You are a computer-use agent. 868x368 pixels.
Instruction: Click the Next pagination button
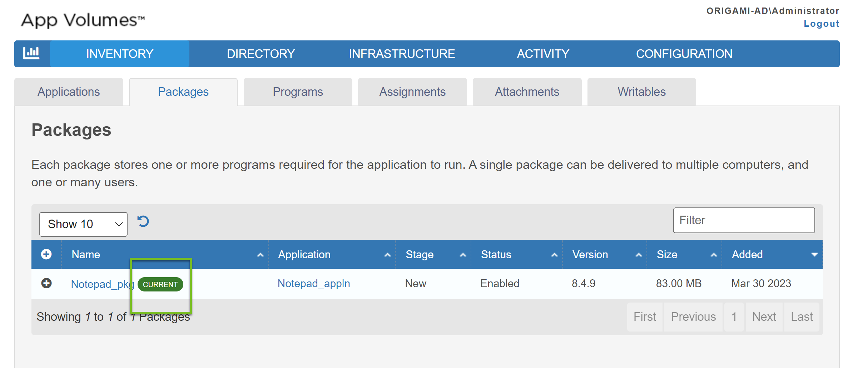[x=764, y=317]
